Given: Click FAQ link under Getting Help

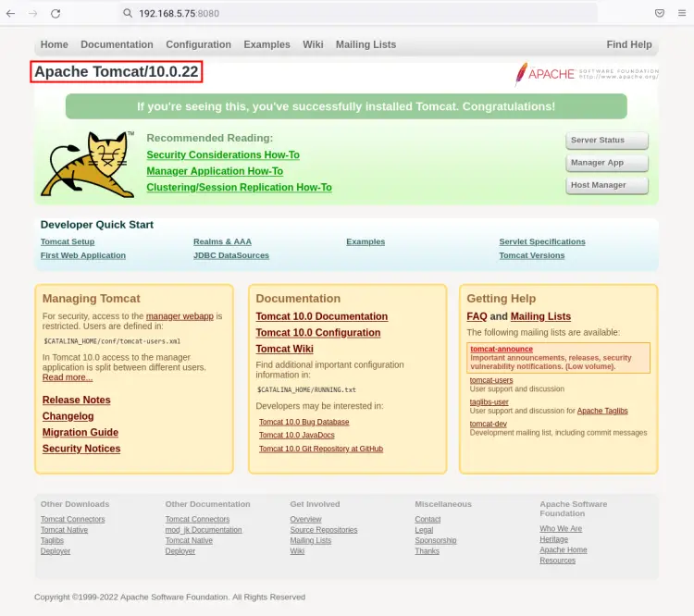Looking at the screenshot, I should pyautogui.click(x=477, y=316).
